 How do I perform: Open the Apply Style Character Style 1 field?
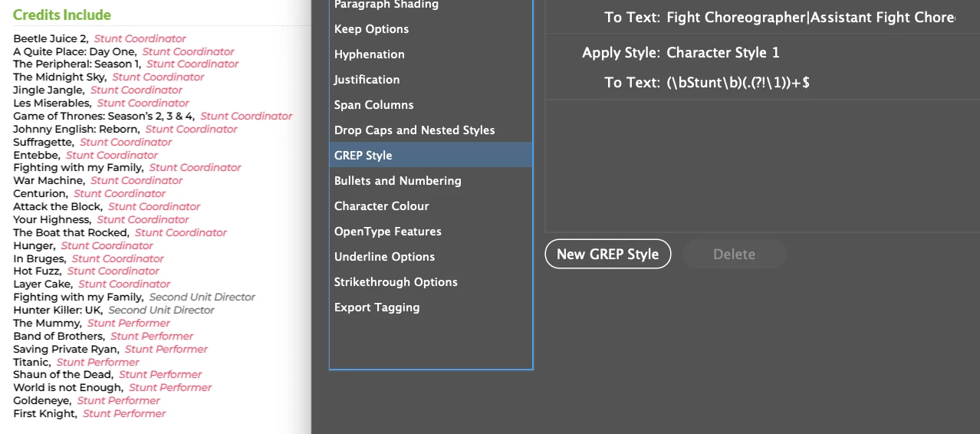[722, 53]
